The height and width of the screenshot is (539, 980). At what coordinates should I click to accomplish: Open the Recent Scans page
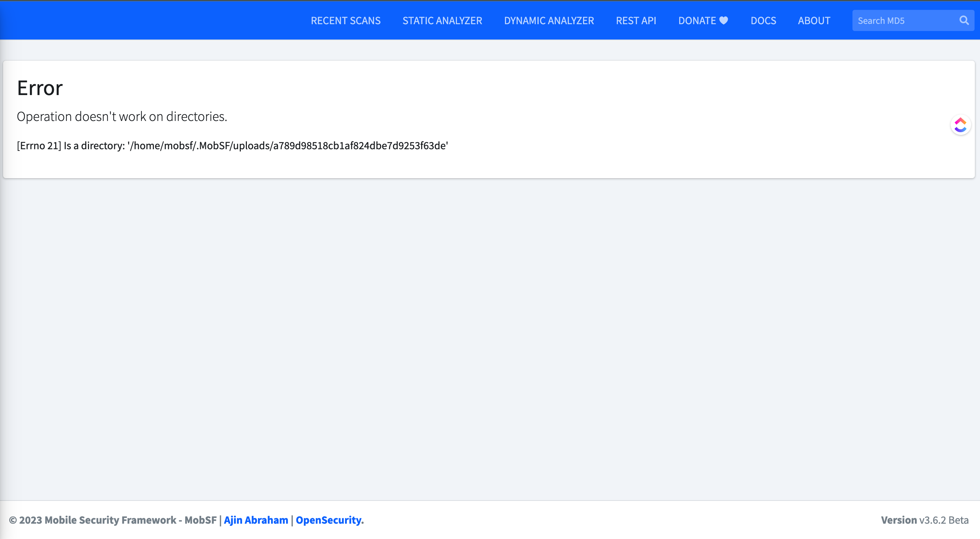345,20
